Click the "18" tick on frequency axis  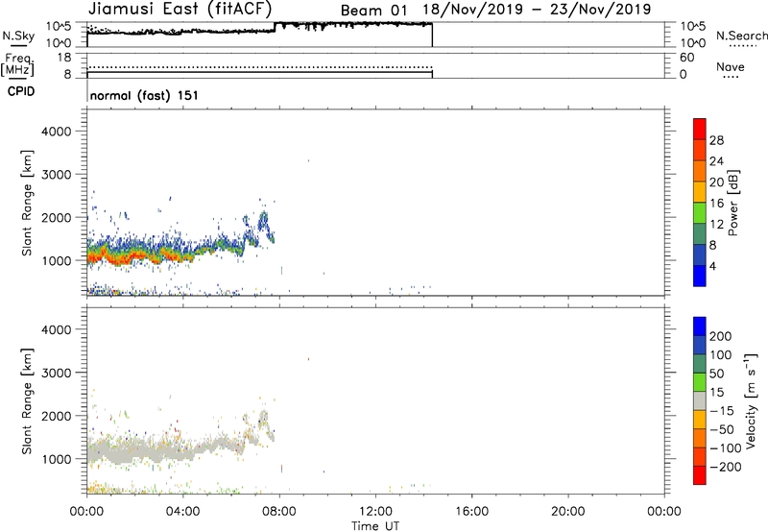coord(64,58)
